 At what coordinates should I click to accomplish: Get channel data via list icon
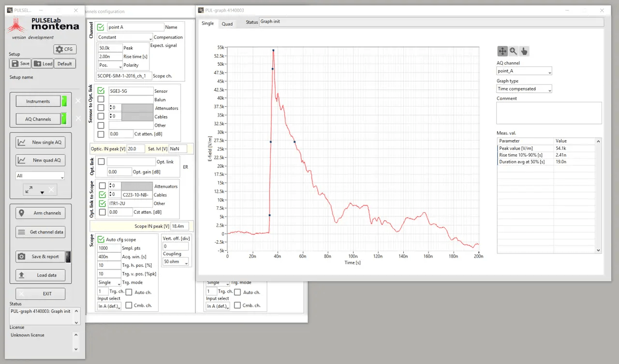click(x=41, y=232)
